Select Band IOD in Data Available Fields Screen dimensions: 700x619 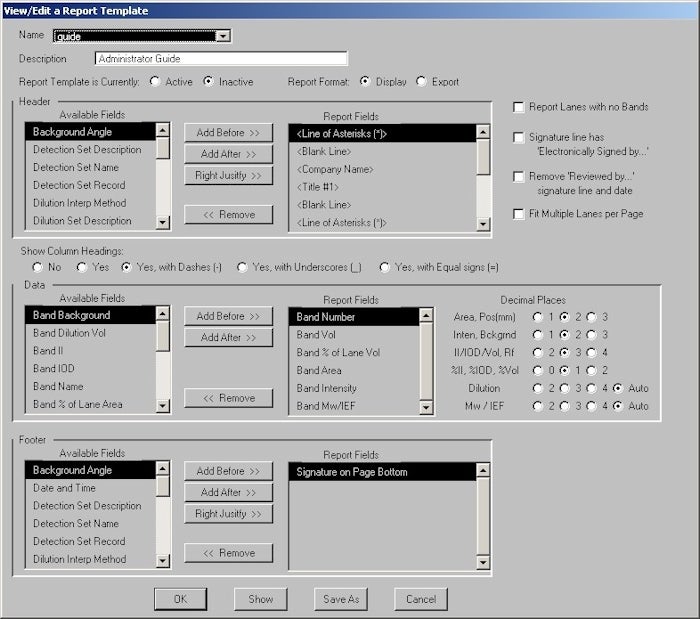(55, 368)
